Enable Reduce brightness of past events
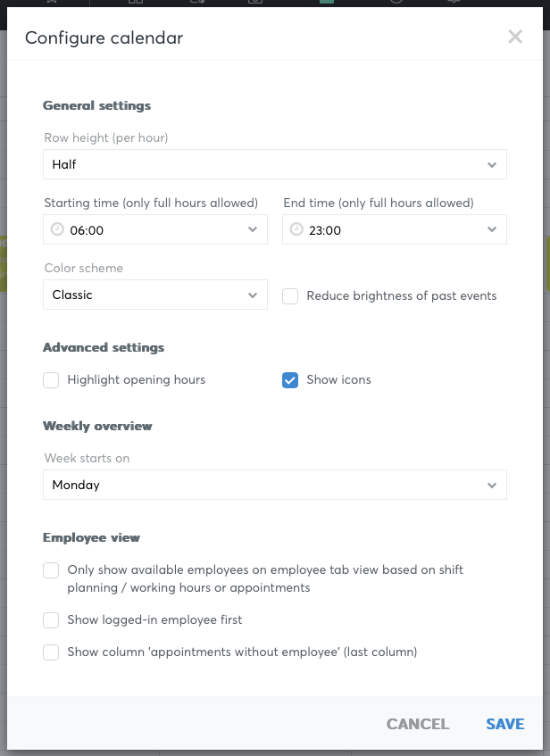This screenshot has width=550, height=756. pos(290,296)
